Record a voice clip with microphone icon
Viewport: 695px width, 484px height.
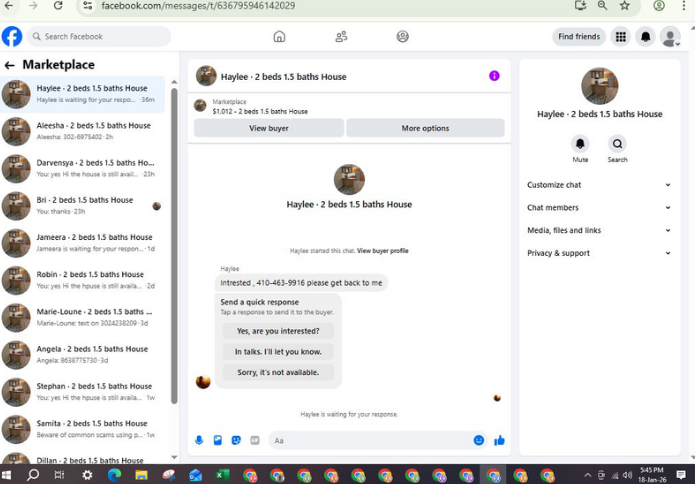coord(199,440)
